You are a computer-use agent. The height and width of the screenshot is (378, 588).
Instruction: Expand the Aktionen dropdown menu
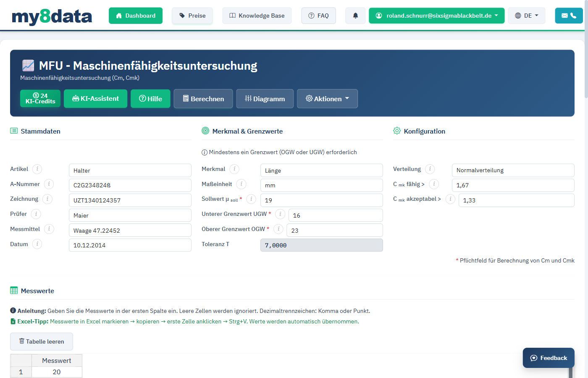click(x=327, y=99)
